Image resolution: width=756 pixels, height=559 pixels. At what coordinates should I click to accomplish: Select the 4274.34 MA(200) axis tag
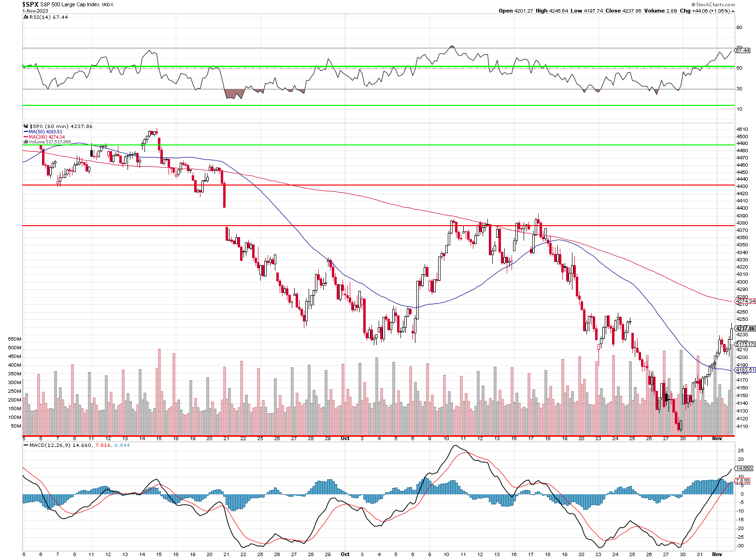tap(745, 301)
